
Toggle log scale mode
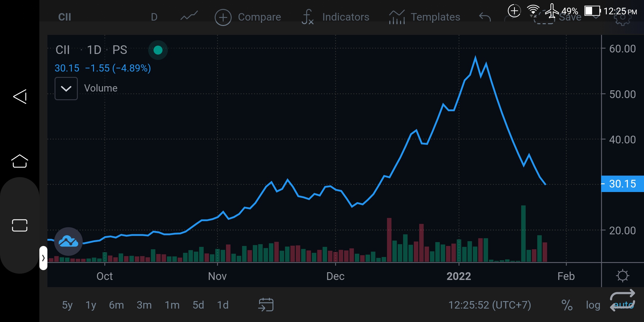tap(593, 305)
